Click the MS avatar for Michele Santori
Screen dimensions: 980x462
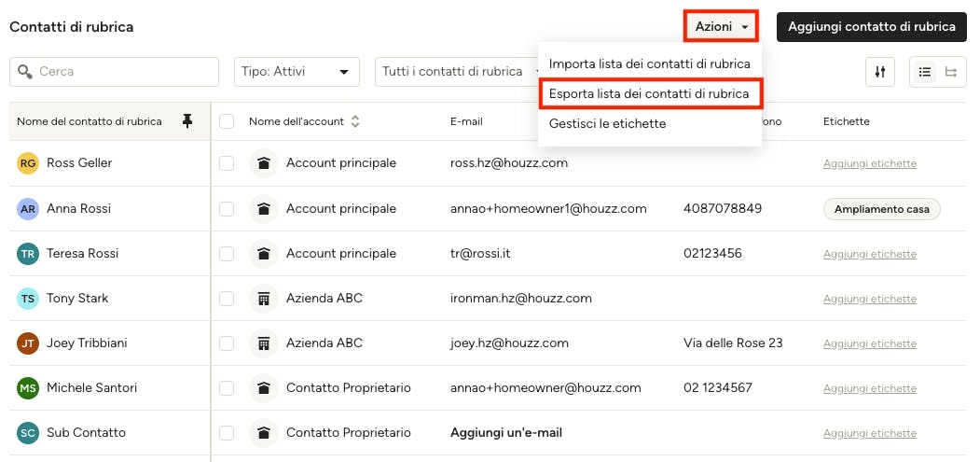pyautogui.click(x=27, y=388)
